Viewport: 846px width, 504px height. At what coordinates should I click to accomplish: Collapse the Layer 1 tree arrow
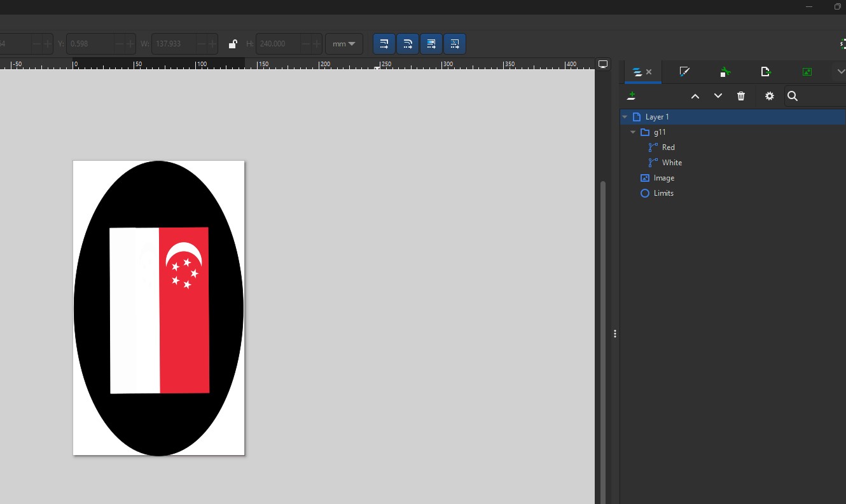(625, 117)
